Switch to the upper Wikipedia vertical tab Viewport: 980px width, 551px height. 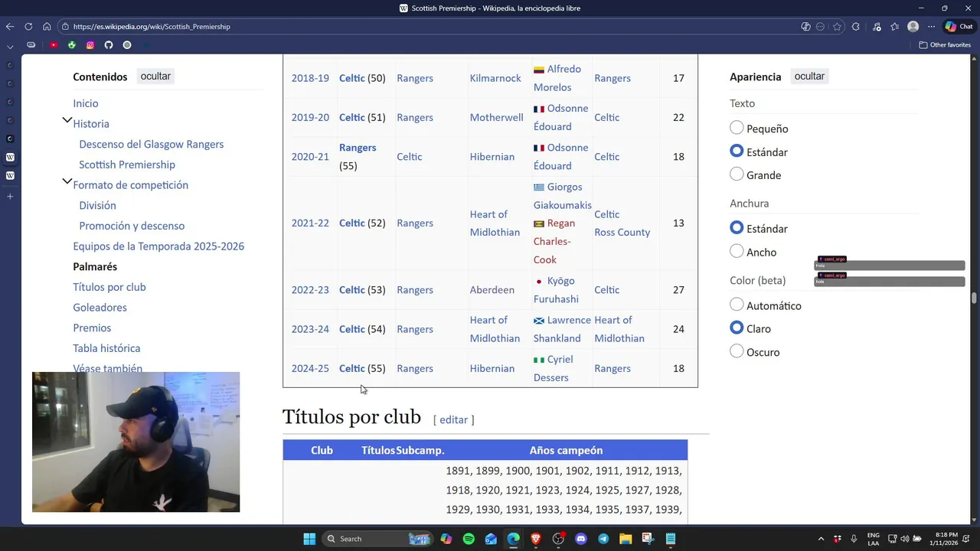[x=10, y=157]
